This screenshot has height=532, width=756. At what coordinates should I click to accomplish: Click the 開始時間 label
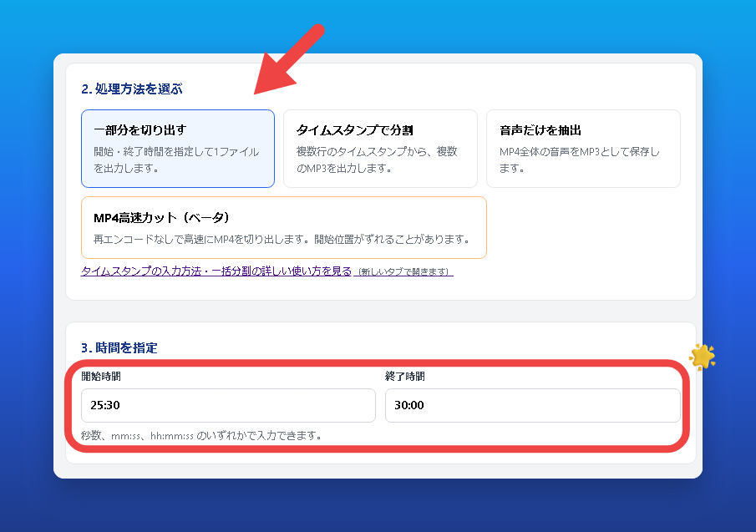tap(101, 377)
